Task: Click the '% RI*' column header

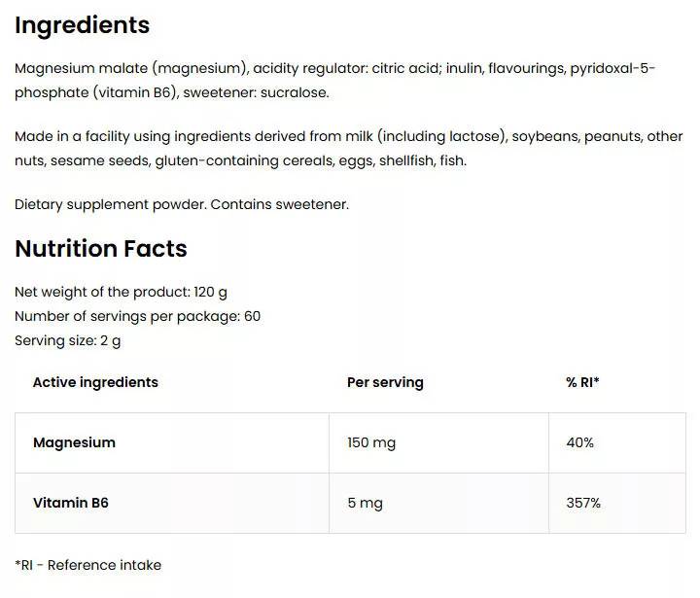Action: click(582, 382)
